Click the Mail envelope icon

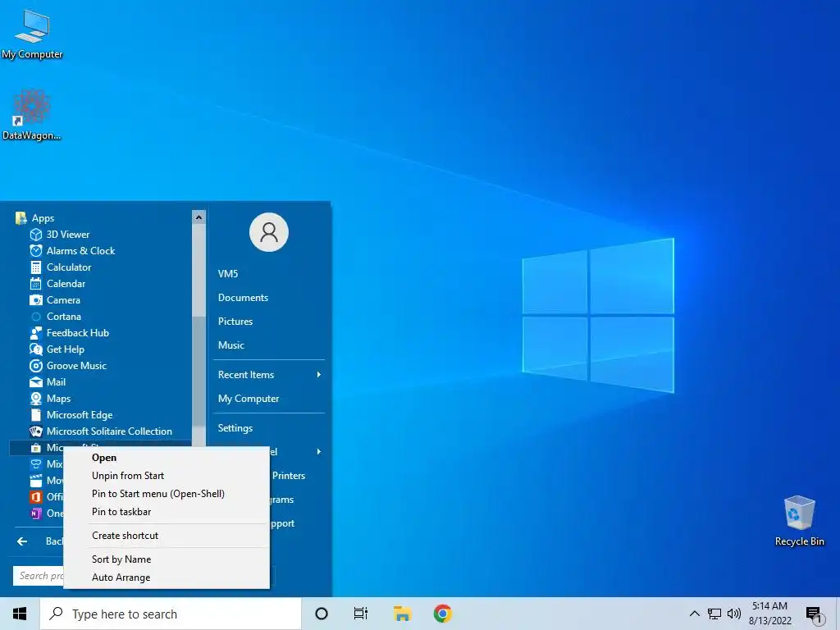click(x=36, y=382)
